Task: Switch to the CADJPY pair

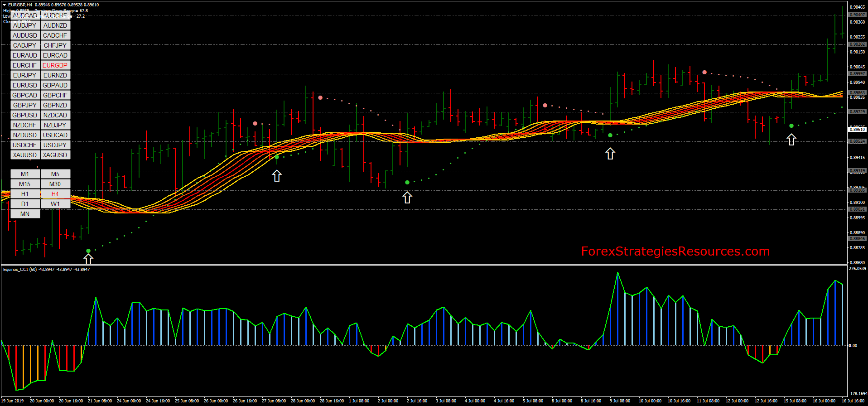Action: point(25,45)
